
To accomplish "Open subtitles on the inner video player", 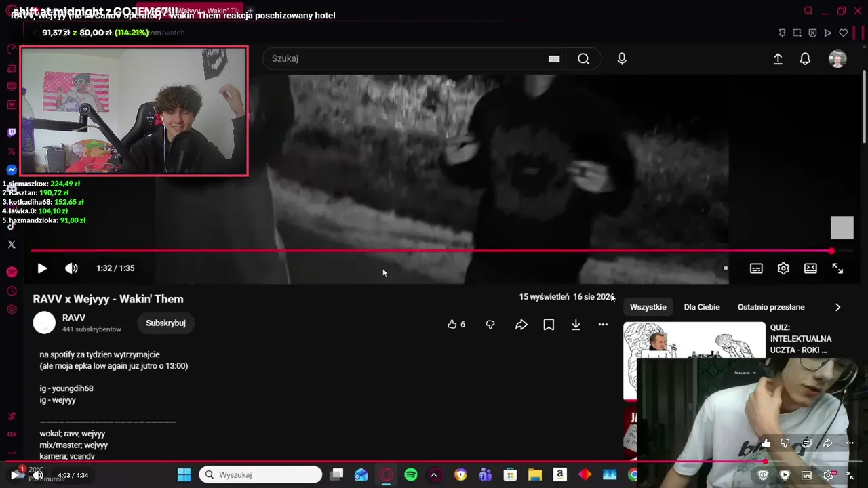I will 756,268.
